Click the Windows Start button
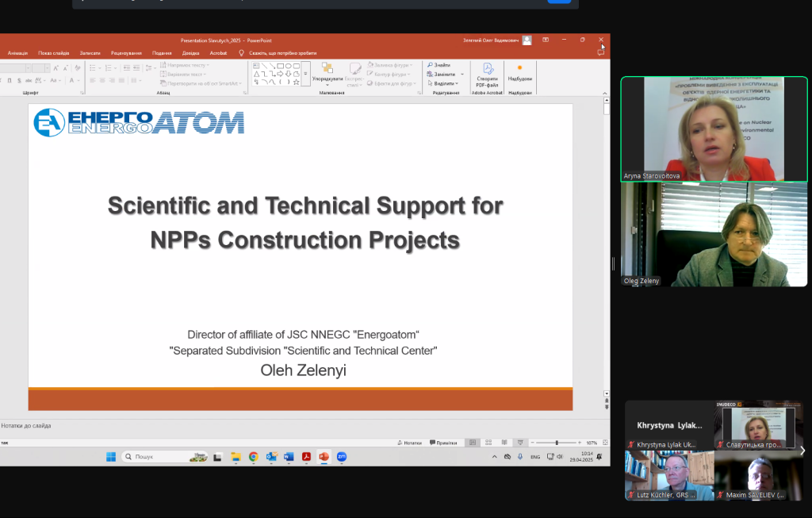 pos(110,457)
